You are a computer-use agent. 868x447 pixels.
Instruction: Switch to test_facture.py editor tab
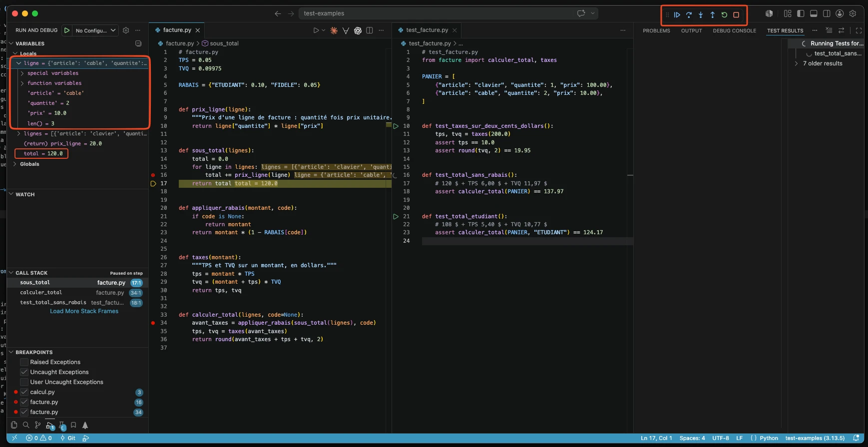pos(427,30)
